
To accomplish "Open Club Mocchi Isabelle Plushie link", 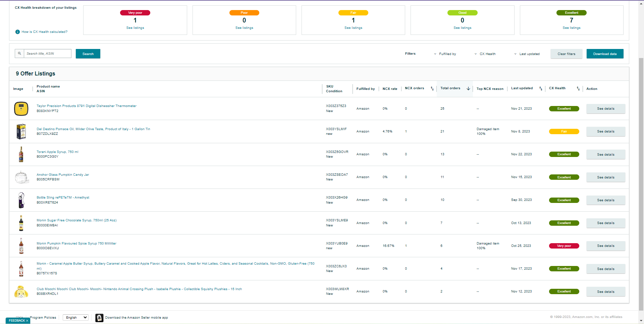I will click(x=139, y=289).
